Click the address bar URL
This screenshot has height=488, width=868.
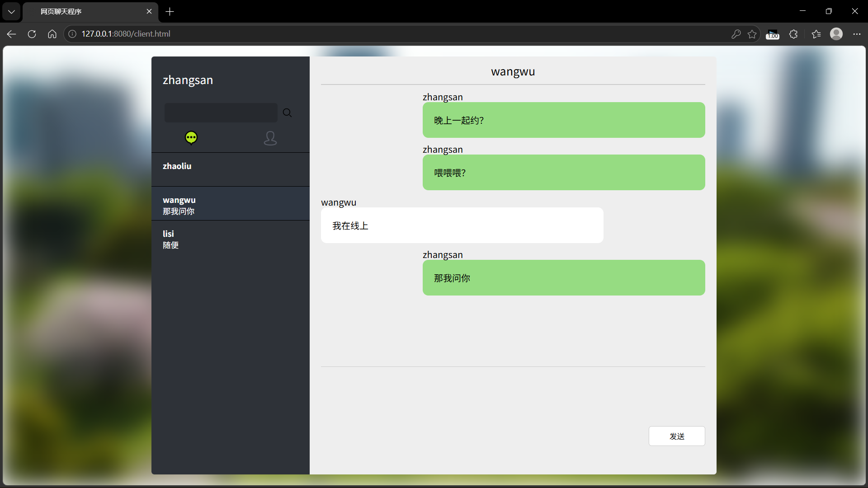coord(126,34)
